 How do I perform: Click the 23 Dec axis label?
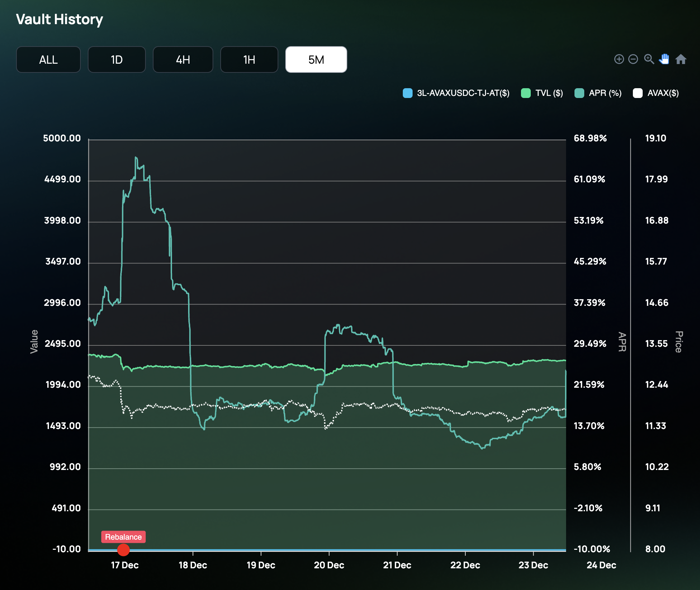533,565
